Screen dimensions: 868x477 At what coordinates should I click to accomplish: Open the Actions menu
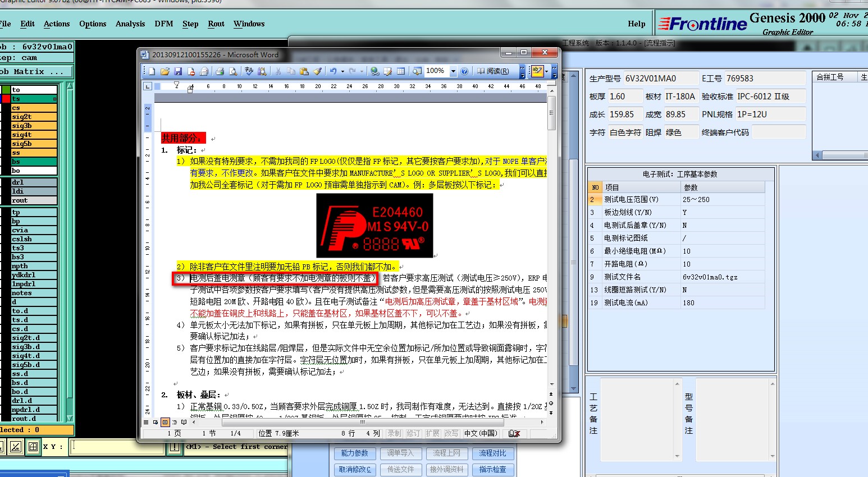click(57, 24)
